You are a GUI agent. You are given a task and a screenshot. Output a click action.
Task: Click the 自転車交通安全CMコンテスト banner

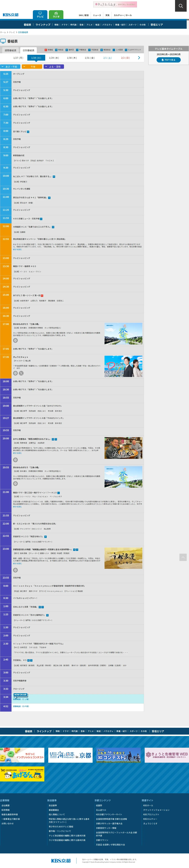coord(119,755)
